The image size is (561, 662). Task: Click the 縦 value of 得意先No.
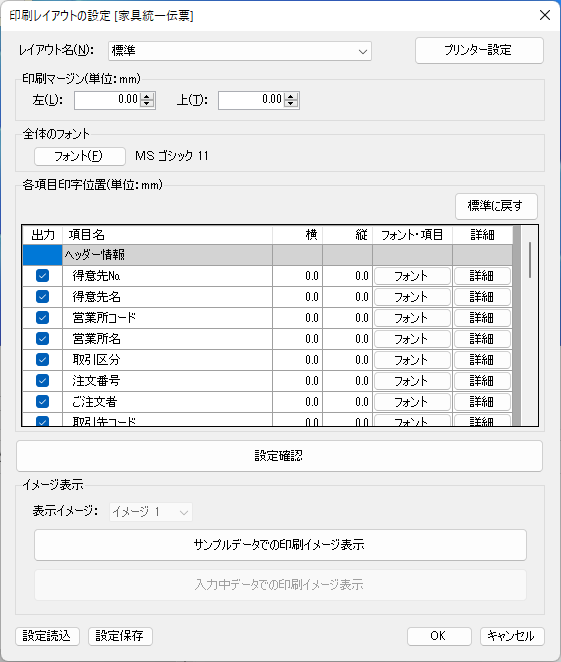[x=348, y=276]
